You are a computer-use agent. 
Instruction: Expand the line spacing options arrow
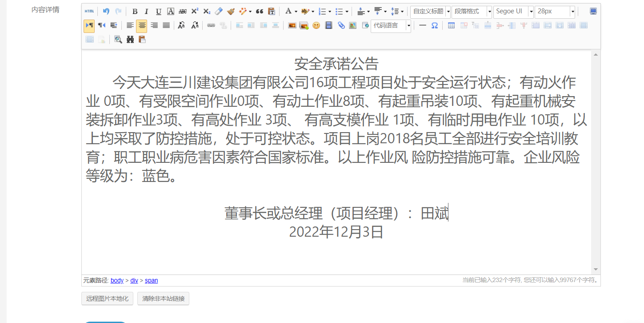pos(402,12)
